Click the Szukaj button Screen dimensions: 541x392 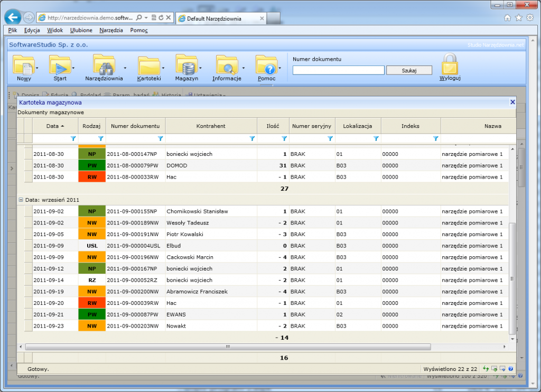coord(409,70)
